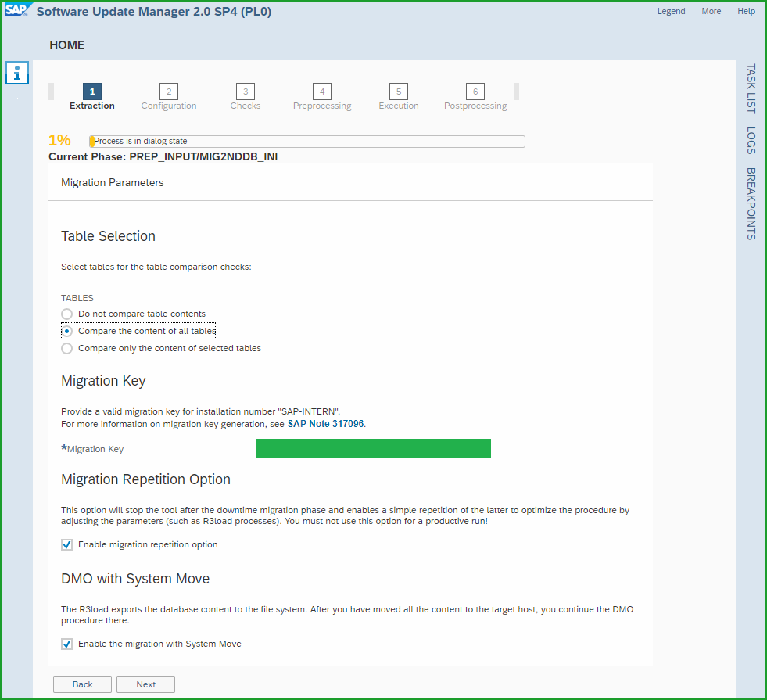Expand the BREAKPOINTS side panel
Screen dimensions: 767x700
coord(751,204)
